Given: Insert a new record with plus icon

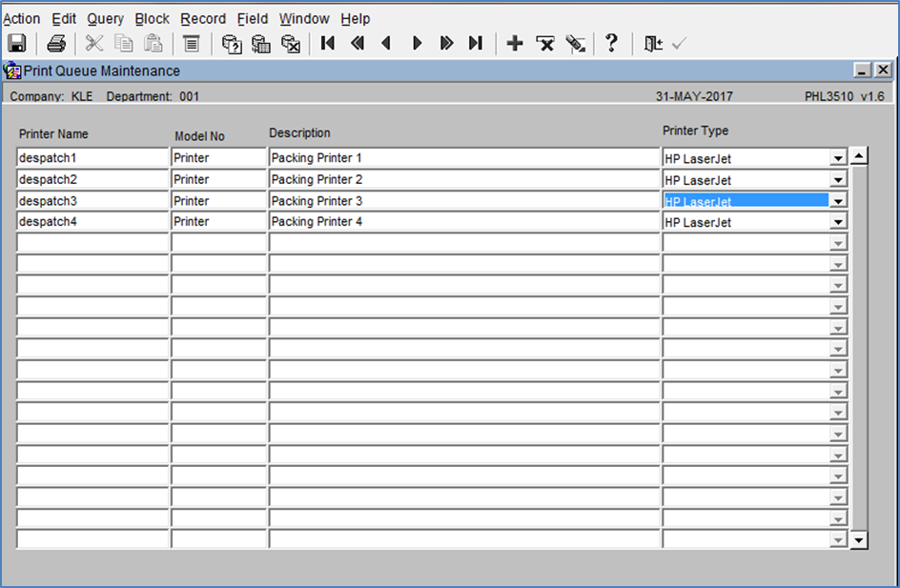Looking at the screenshot, I should pos(515,43).
